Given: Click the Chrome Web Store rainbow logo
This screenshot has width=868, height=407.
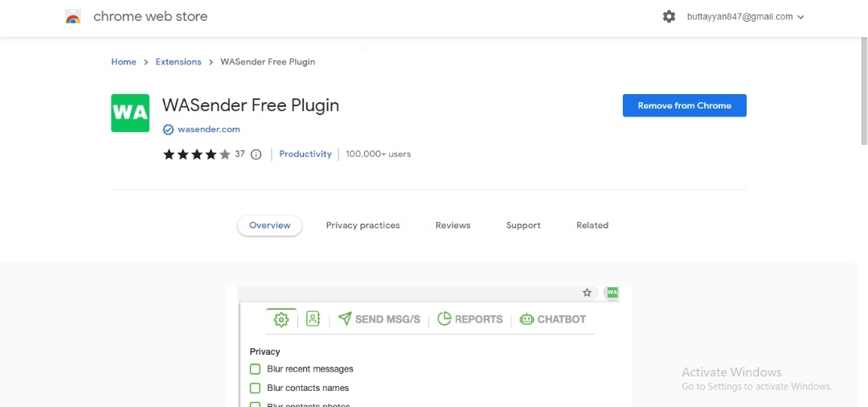Looking at the screenshot, I should (73, 17).
